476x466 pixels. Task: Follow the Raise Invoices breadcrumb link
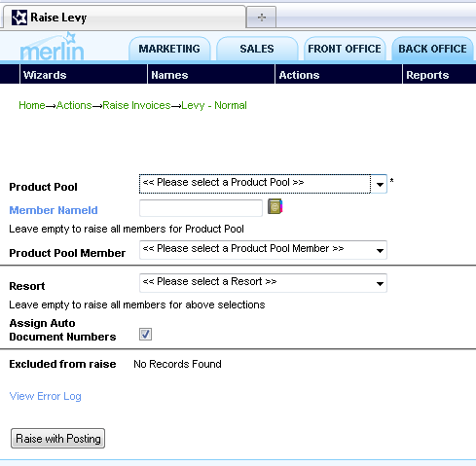click(x=136, y=105)
